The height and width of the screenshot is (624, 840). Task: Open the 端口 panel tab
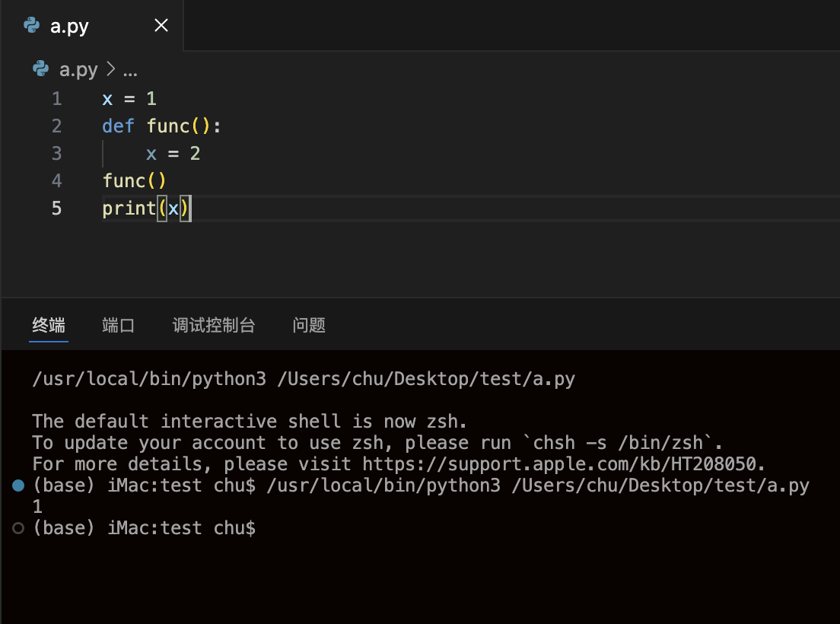118,326
